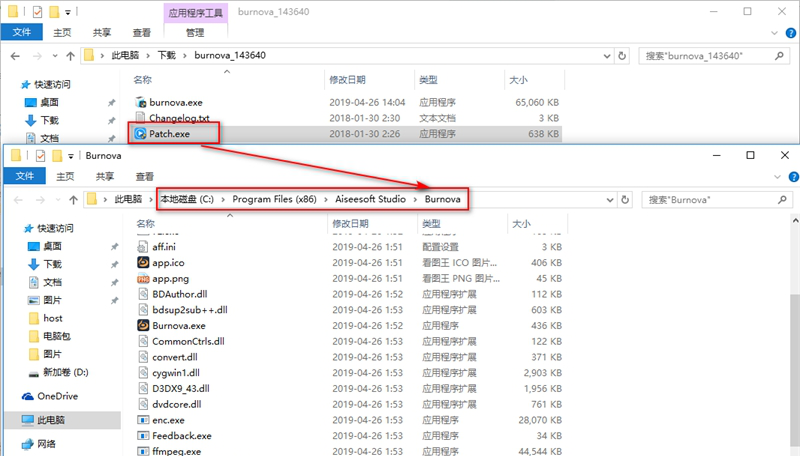Open 查看 tab in Burnova window
800x474 pixels.
(144, 177)
